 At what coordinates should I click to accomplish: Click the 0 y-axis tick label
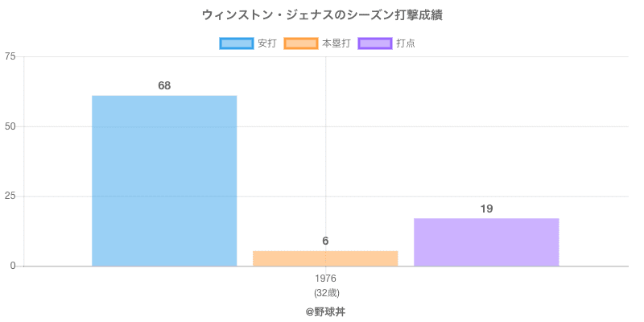[13, 266]
